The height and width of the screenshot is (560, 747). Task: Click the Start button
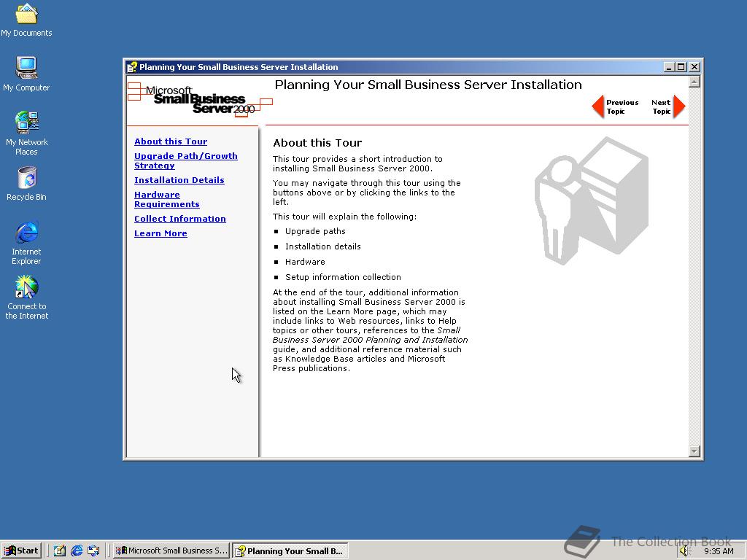pos(21,551)
